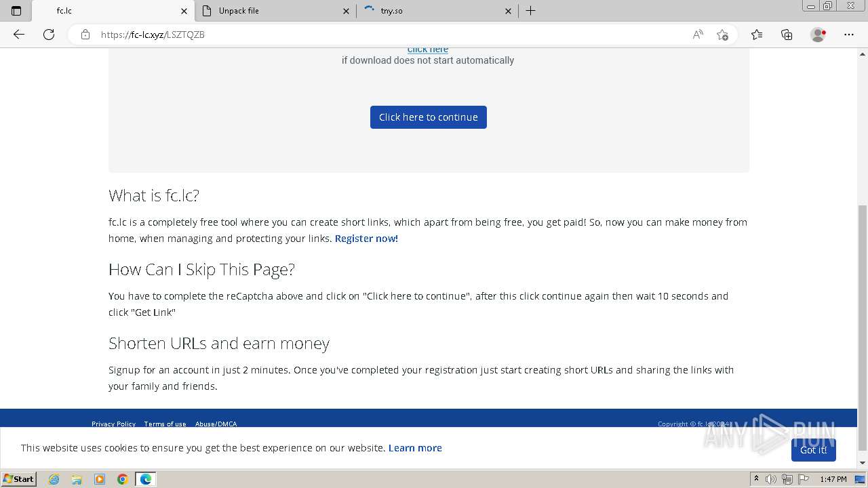Open the volume tray icon
This screenshot has height=488, width=868.
pyautogui.click(x=772, y=479)
